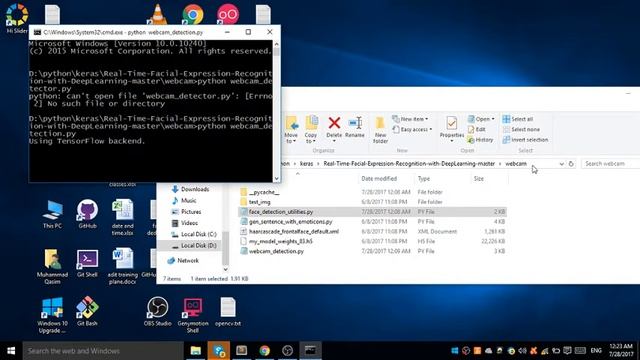This screenshot has width=640, height=360.
Task: Open Videos in the navigation pane
Action: click(x=185, y=223)
